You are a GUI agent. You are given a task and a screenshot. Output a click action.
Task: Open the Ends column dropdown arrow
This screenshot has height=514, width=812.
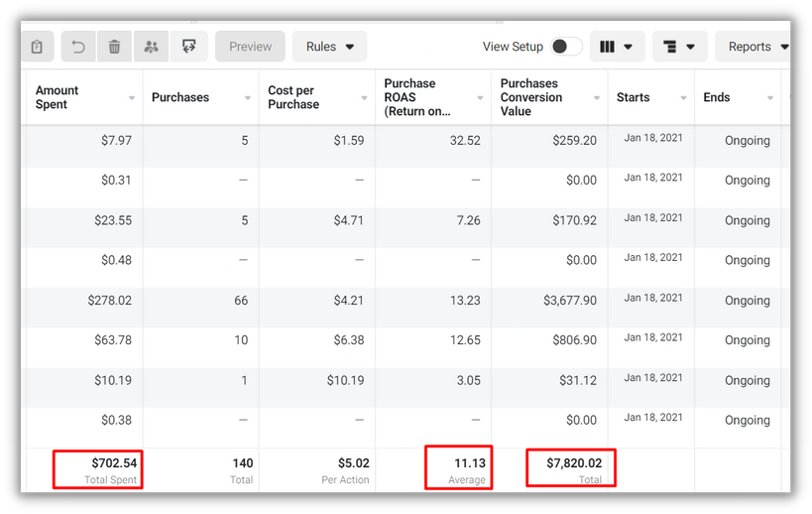pyautogui.click(x=770, y=98)
